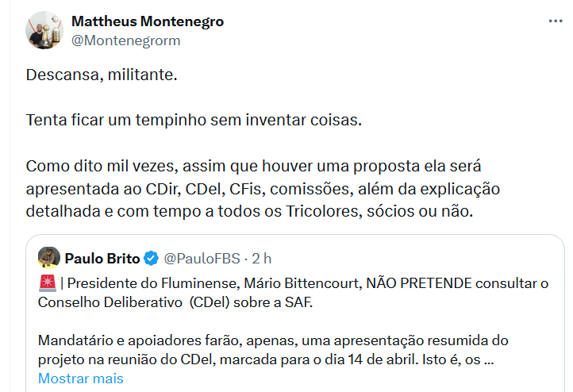Image resolution: width=573 pixels, height=392 pixels.
Task: Click the 'Como dito mil vezes' paragraph
Action: pyautogui.click(x=263, y=189)
